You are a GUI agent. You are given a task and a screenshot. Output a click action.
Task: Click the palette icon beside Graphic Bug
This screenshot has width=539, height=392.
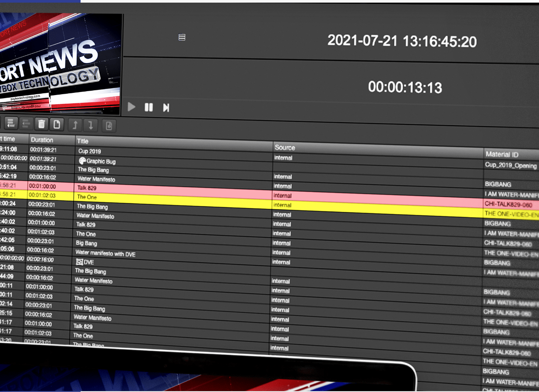[x=81, y=161]
